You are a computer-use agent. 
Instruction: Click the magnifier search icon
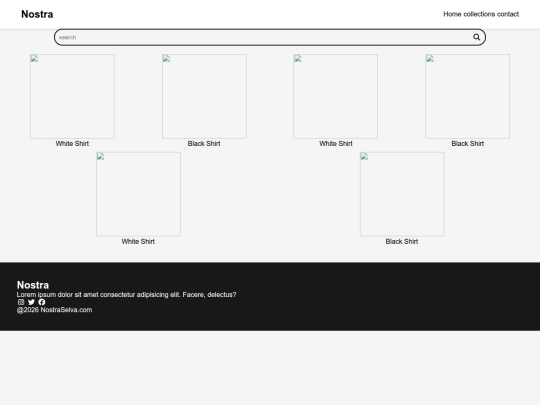(476, 37)
